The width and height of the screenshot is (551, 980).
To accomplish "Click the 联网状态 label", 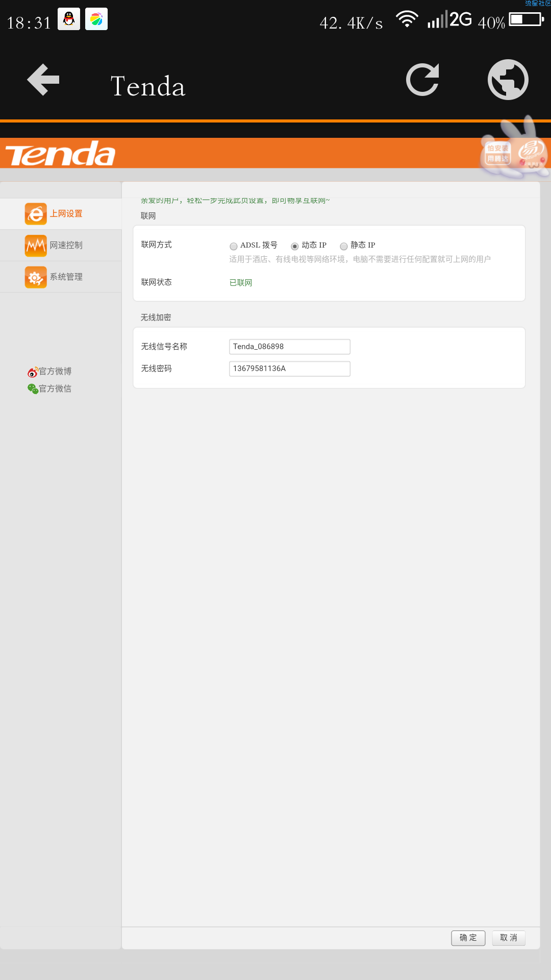I will (156, 282).
